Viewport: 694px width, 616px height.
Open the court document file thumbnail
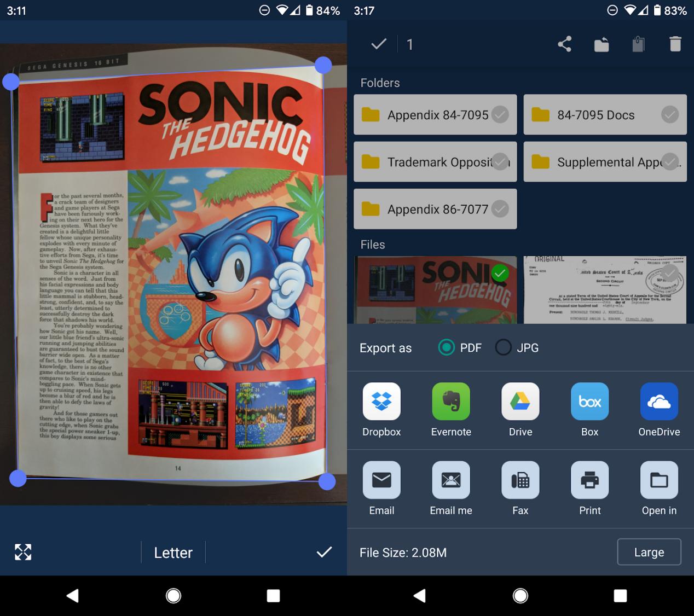605,289
